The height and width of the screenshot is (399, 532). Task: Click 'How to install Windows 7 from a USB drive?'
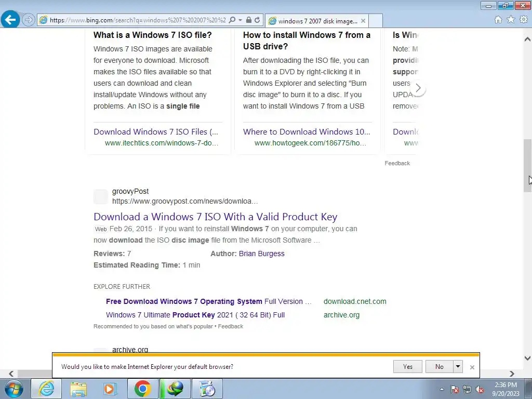(307, 41)
